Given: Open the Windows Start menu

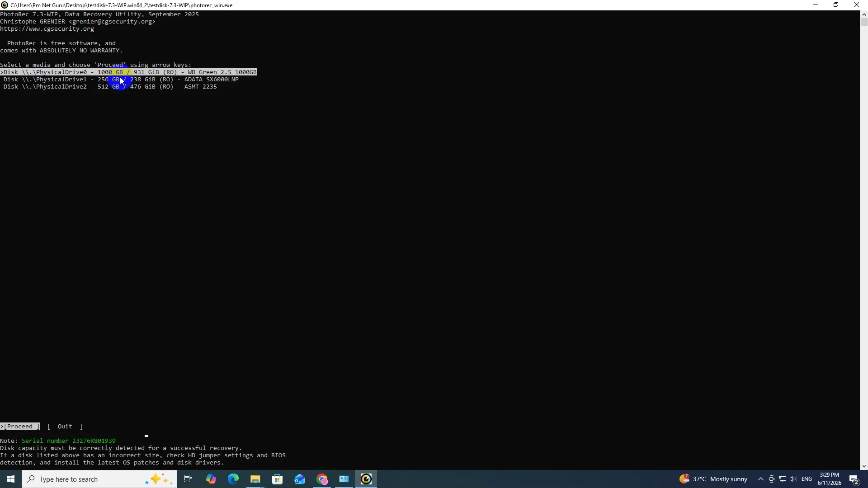Looking at the screenshot, I should point(11,479).
